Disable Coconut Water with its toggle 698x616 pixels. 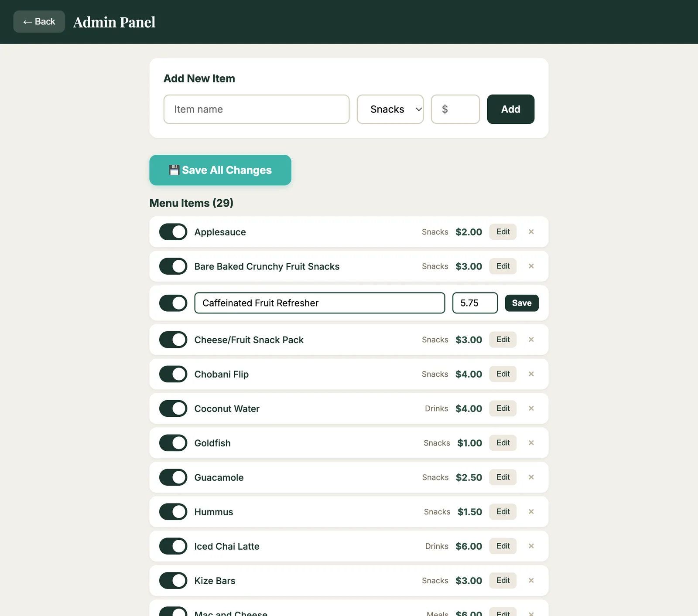point(173,408)
